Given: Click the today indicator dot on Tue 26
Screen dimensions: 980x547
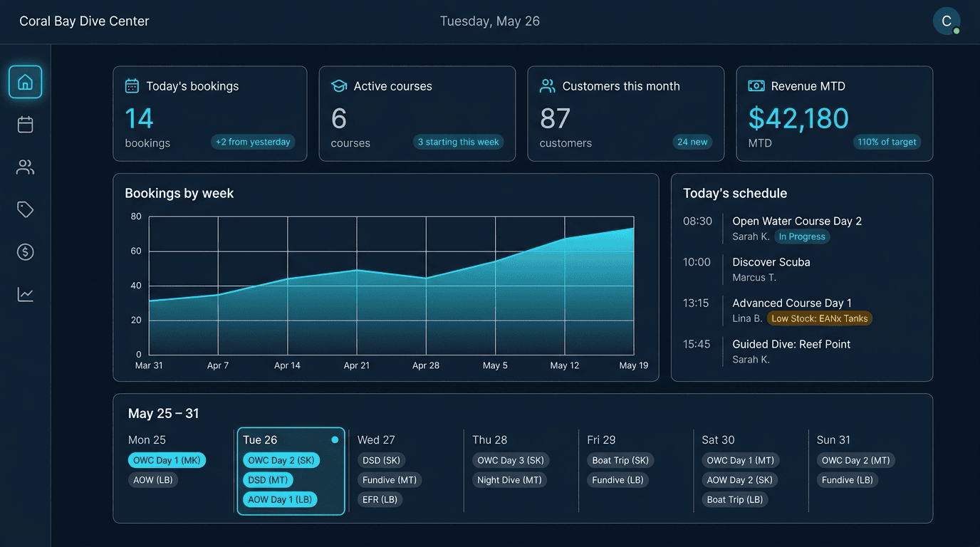Looking at the screenshot, I should [335, 439].
